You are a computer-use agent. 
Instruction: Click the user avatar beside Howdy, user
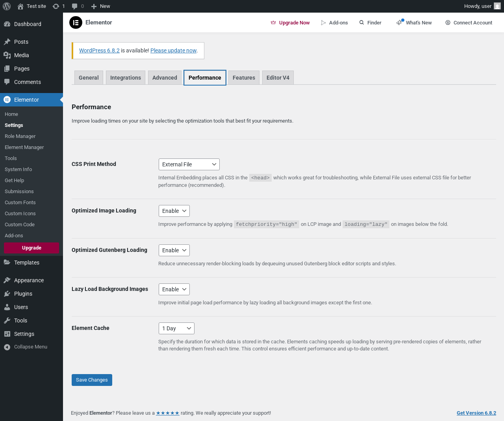pyautogui.click(x=497, y=6)
